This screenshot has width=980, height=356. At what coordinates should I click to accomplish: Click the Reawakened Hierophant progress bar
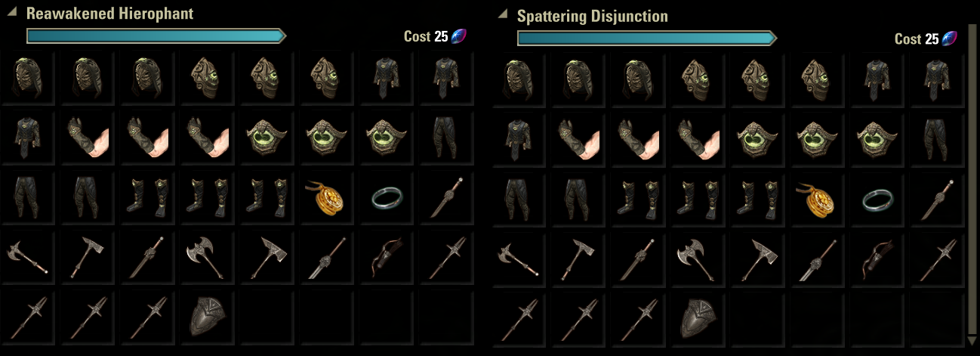(156, 36)
